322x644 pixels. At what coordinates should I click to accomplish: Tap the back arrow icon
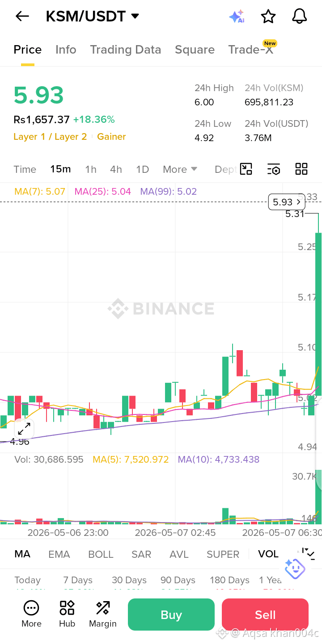click(x=22, y=17)
